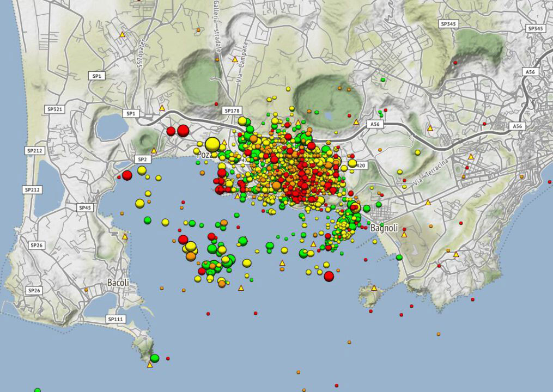This screenshot has width=553, height=392.
Task: Click the Via Campana street label
Action: pyautogui.click(x=242, y=63)
